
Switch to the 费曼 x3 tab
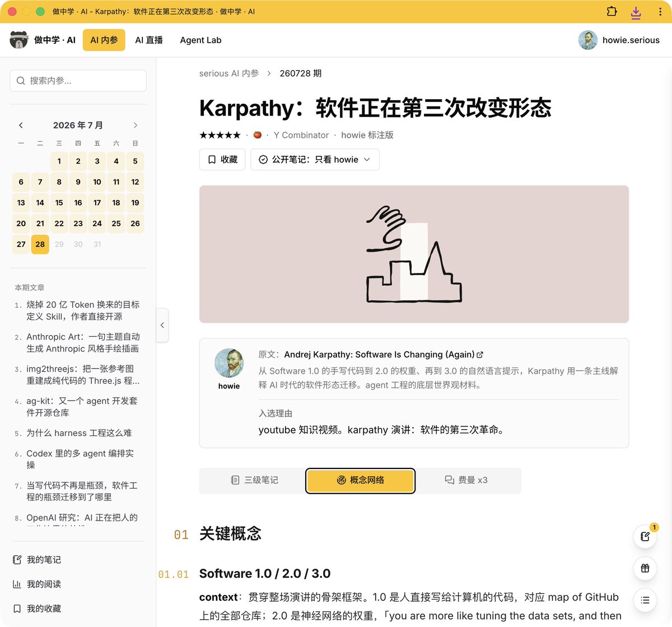pyautogui.click(x=466, y=480)
